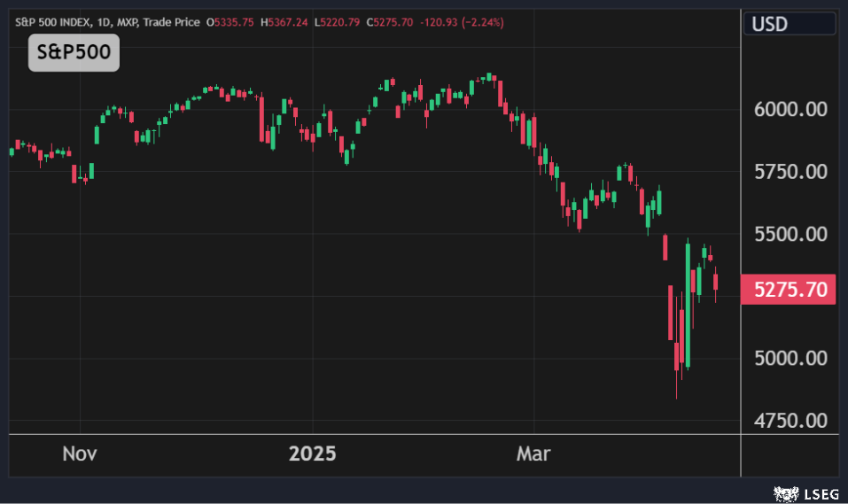848x504 pixels.
Task: Click the 4750.00 price axis label
Action: (790, 421)
